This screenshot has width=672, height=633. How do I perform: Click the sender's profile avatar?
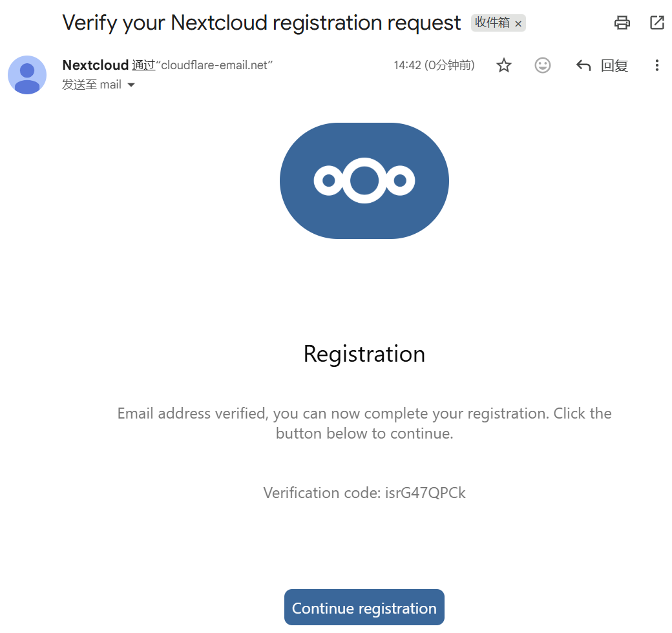tap(27, 75)
